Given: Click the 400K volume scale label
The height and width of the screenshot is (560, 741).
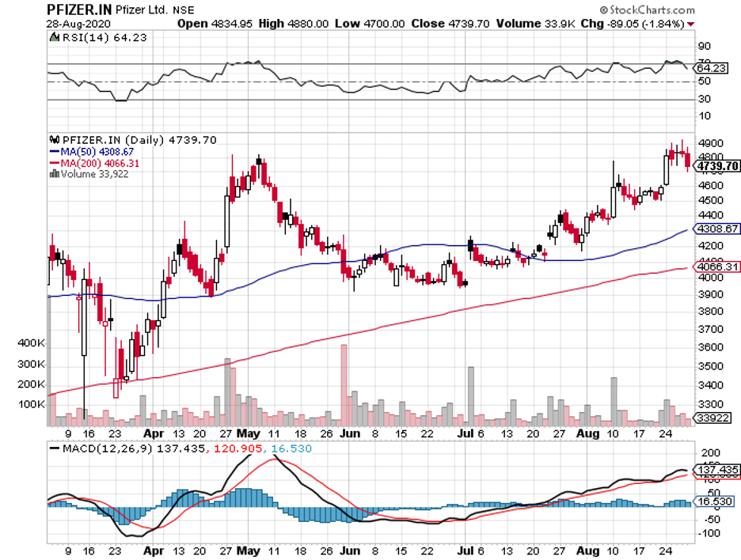Looking at the screenshot, I should tap(31, 343).
